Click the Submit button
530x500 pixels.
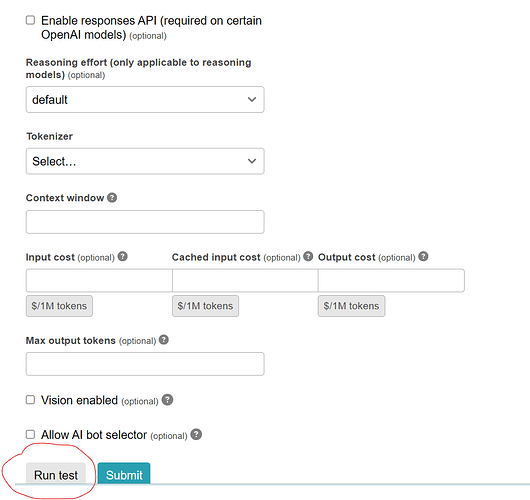(124, 474)
